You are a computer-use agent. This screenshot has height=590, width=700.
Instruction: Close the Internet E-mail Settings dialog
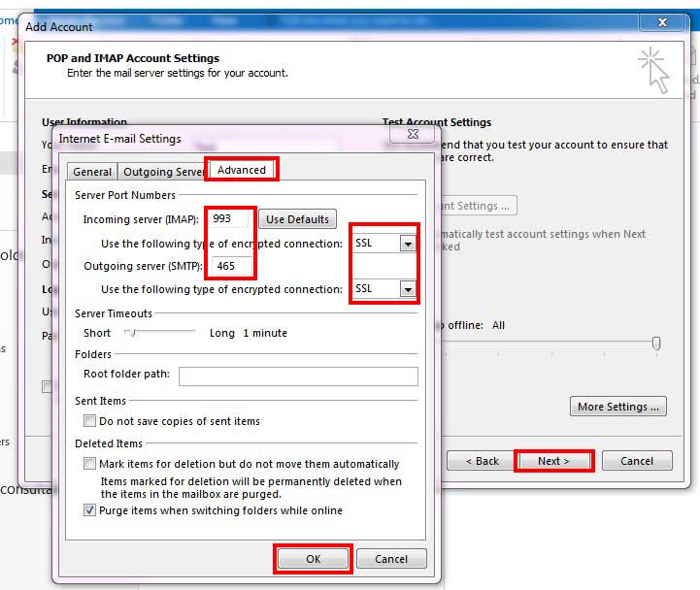click(413, 136)
